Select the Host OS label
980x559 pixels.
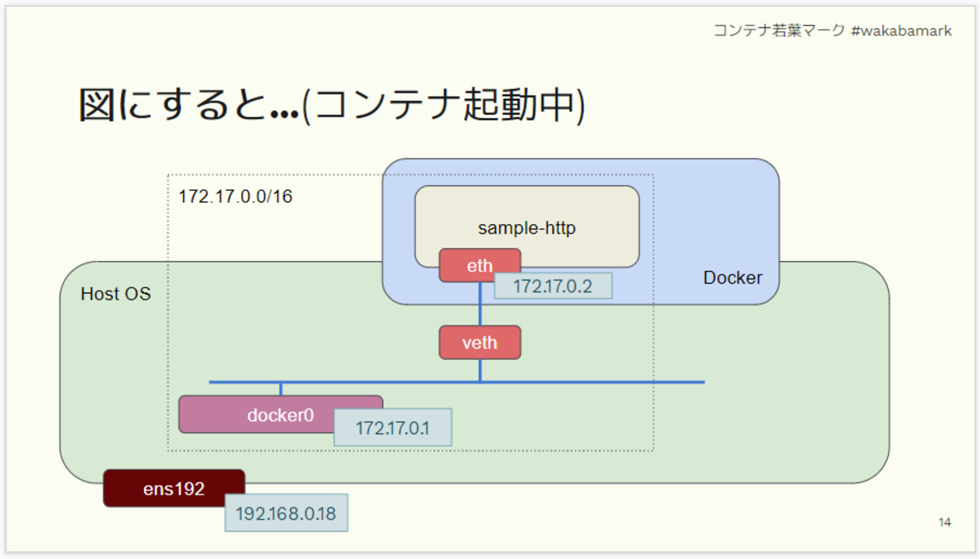point(115,293)
